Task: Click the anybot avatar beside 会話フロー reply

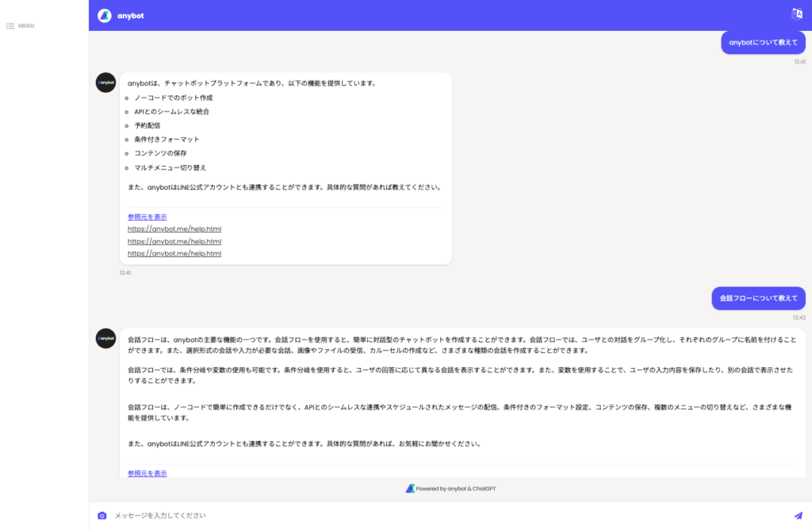Action: (x=105, y=338)
